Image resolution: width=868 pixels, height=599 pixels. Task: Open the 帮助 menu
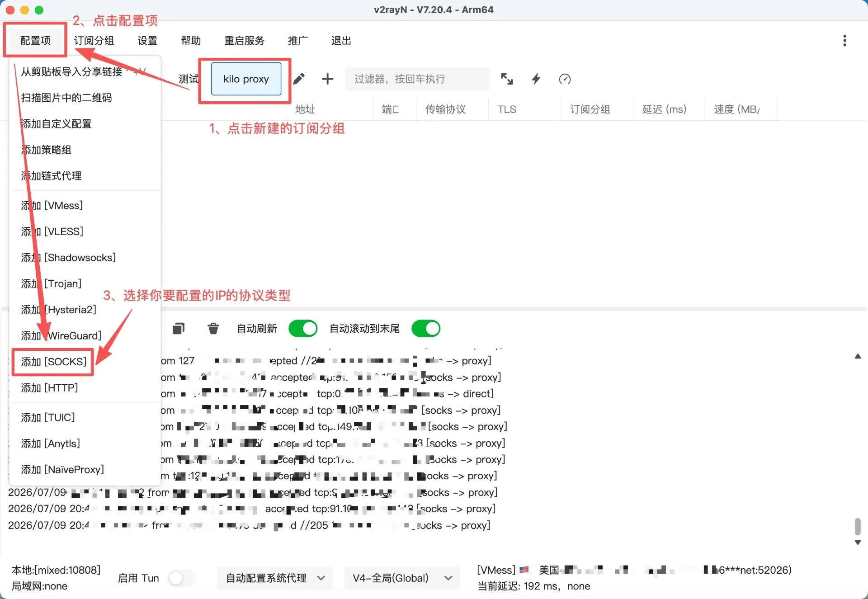click(191, 41)
